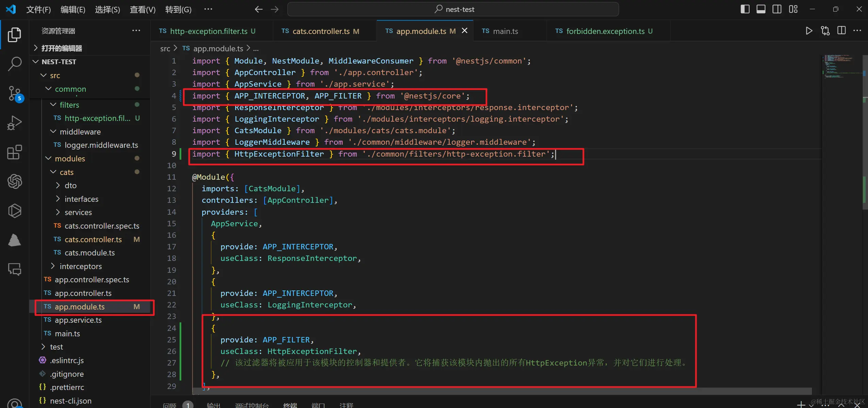Click the editor horizontal scrollbar
Screen dimensions: 868x408
click(x=502, y=391)
